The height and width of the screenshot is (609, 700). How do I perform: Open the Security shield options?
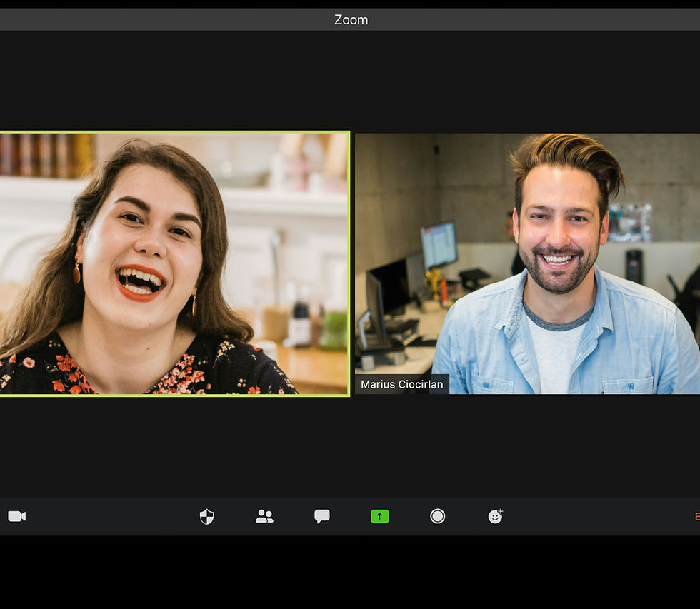point(206,517)
